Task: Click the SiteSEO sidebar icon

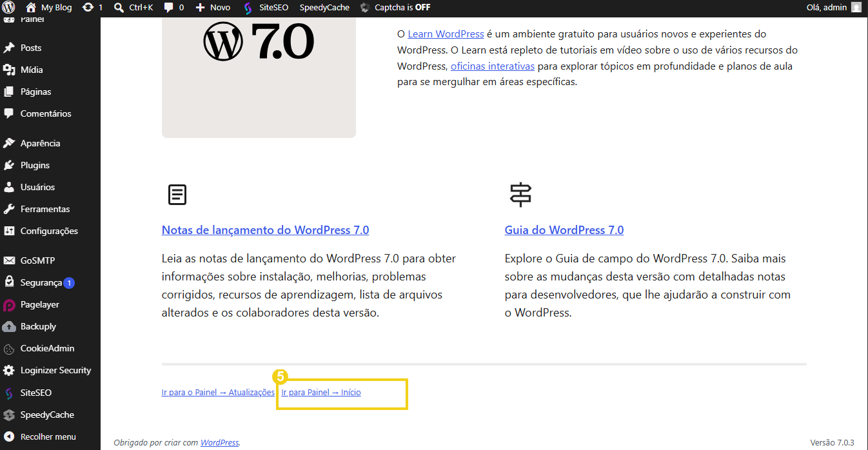Action: 9,393
